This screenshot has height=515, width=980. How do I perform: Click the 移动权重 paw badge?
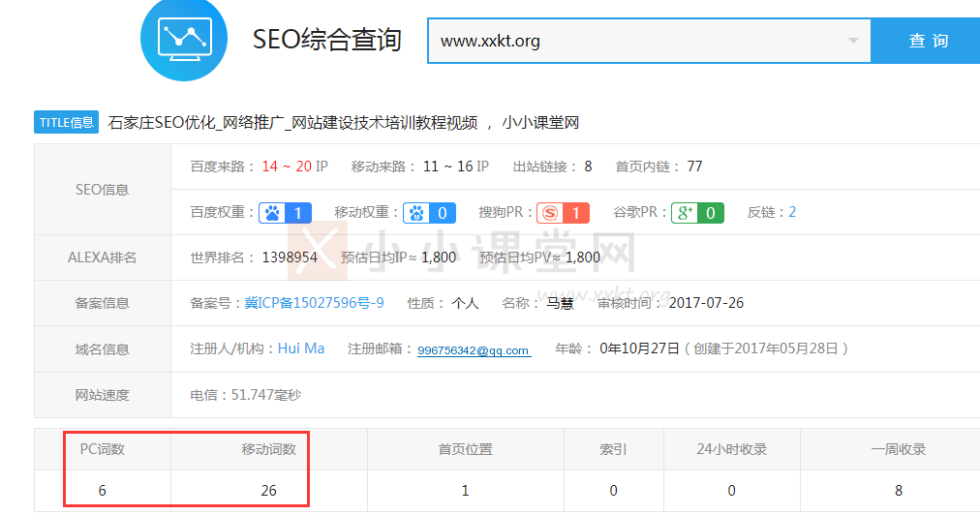click(x=429, y=213)
